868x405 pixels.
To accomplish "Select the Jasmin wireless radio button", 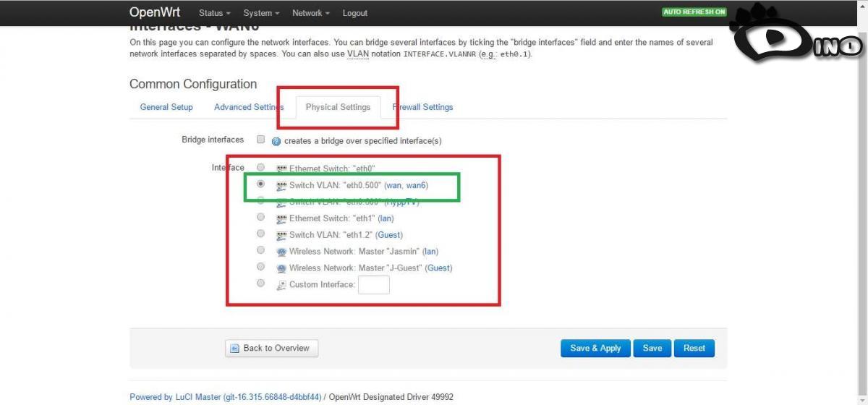I will pos(261,250).
